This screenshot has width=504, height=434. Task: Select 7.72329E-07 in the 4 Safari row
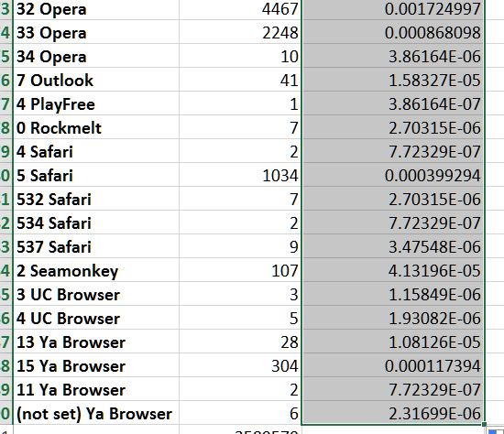tap(393, 151)
